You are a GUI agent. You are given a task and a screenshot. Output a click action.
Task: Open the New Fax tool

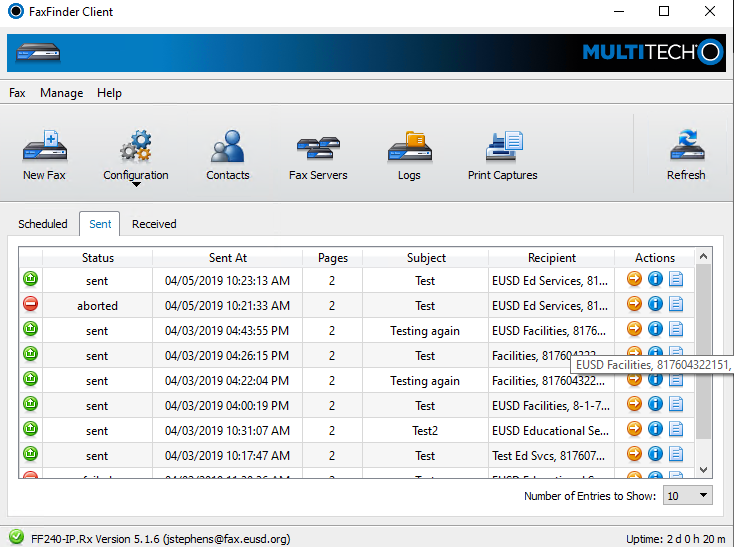[x=44, y=155]
